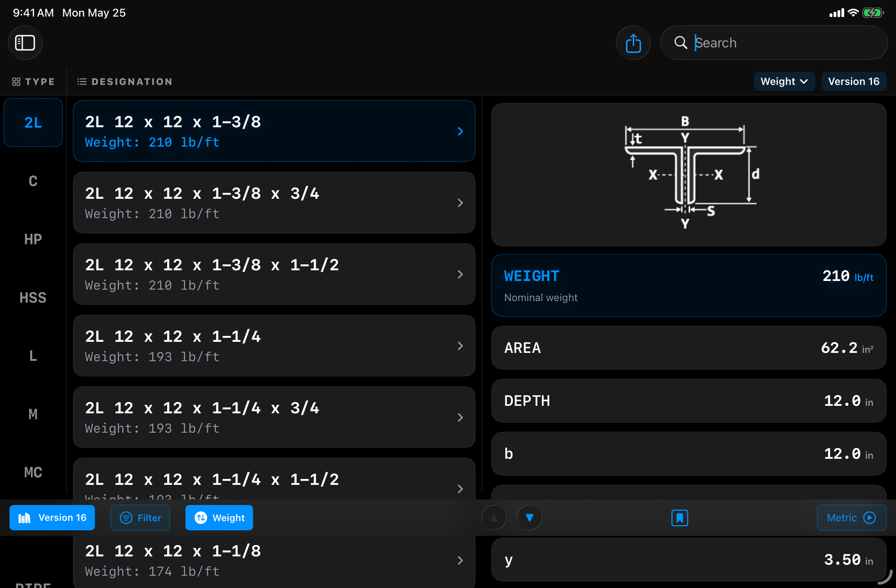Focus the Search input field

point(774,43)
